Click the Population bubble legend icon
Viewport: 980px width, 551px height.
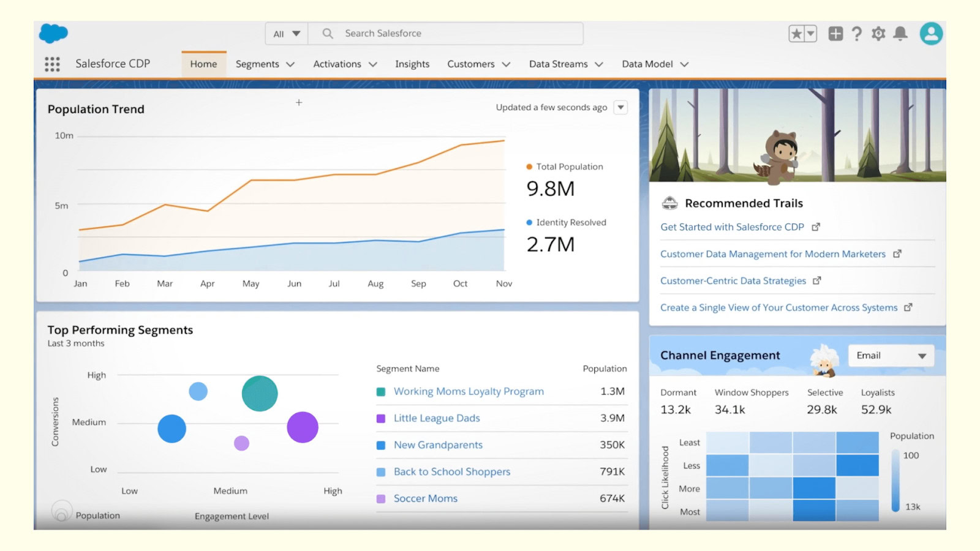[61, 511]
